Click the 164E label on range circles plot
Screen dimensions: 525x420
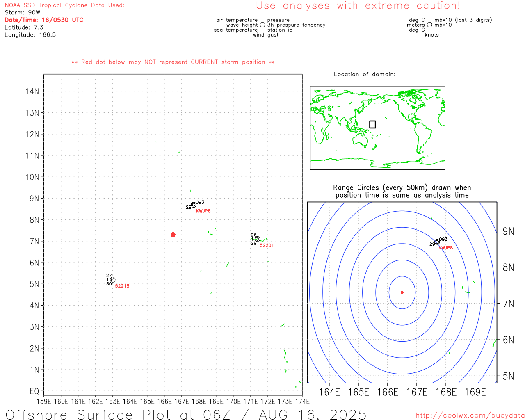click(x=329, y=392)
